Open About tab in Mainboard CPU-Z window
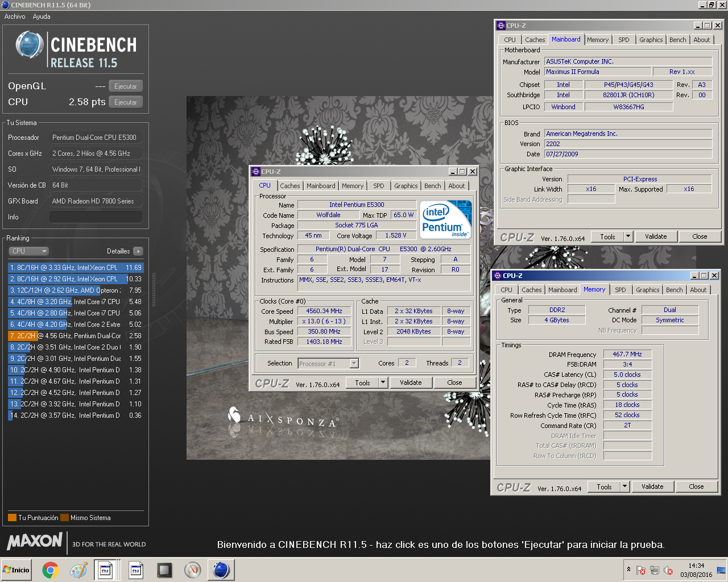The image size is (728, 582). click(x=701, y=40)
